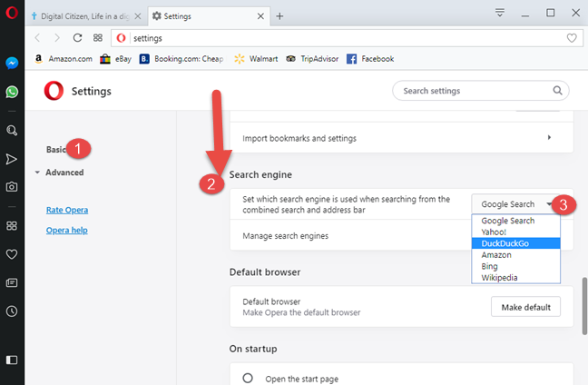
Task: Open the Facebook bookmark
Action: click(370, 59)
